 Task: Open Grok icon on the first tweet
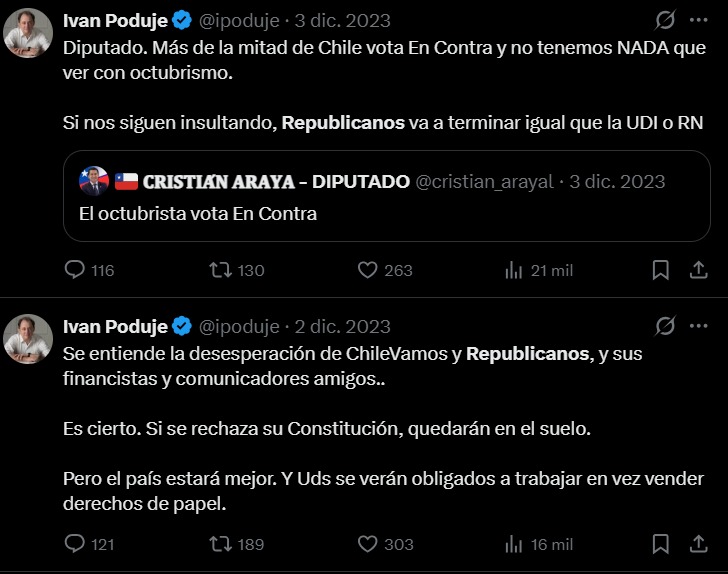coord(664,20)
